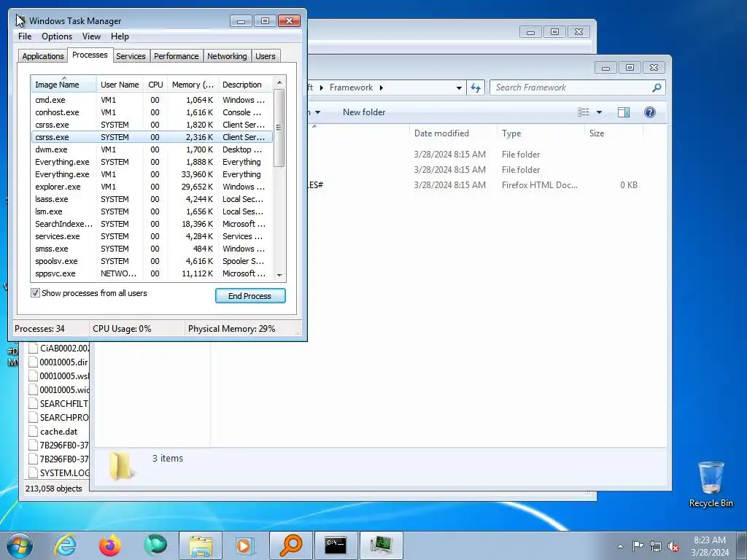
Task: Open the truncated toolbar dropdown left of New folder
Action: coord(317,112)
